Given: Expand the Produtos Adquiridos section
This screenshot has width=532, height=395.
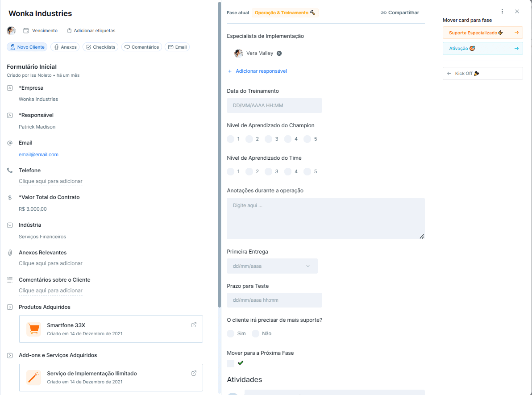Looking at the screenshot, I should [10, 307].
